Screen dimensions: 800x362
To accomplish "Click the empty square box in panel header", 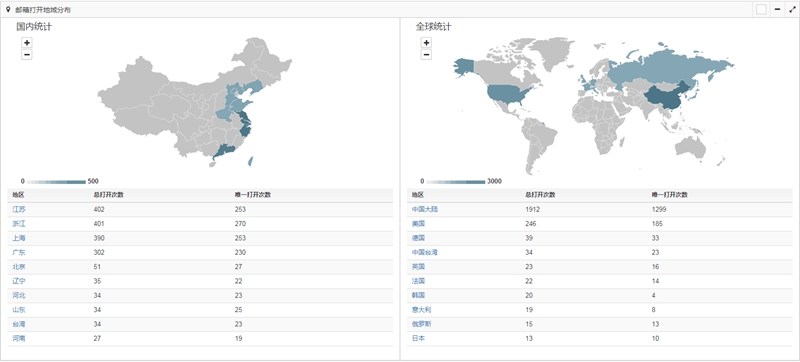I will 761,9.
